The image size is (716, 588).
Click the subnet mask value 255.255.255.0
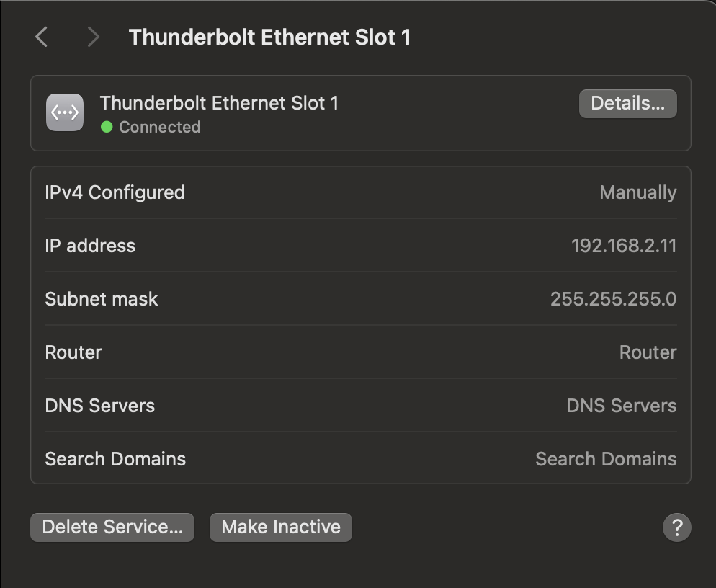point(613,299)
